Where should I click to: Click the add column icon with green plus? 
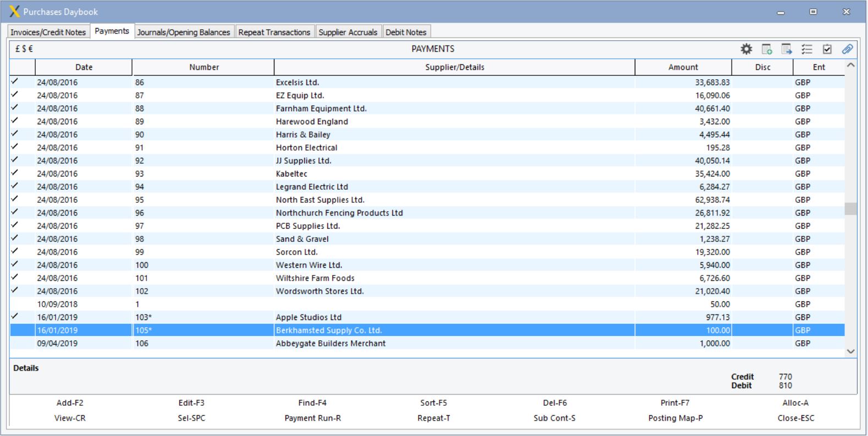coord(767,49)
